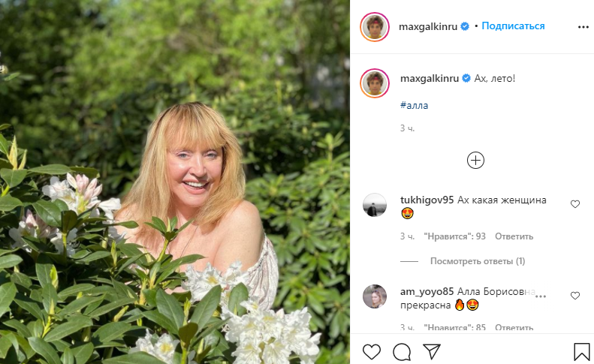Open am_yoyo85 profile avatar
This screenshot has height=364, width=594.
(375, 296)
